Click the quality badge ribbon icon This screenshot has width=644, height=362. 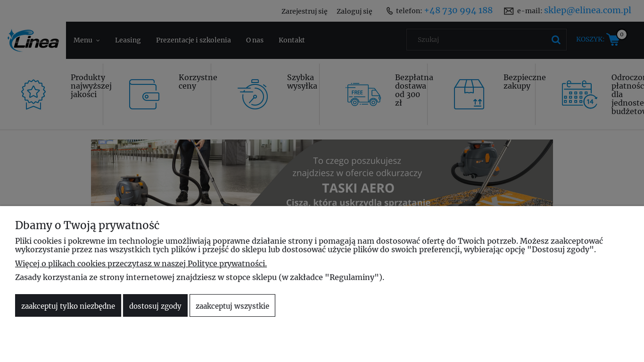tap(33, 94)
